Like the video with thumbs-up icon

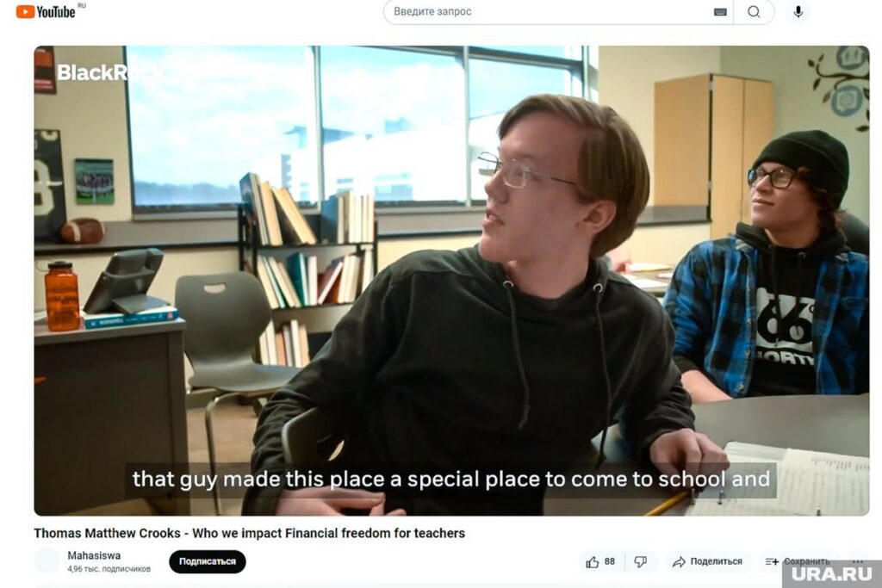pyautogui.click(x=592, y=561)
